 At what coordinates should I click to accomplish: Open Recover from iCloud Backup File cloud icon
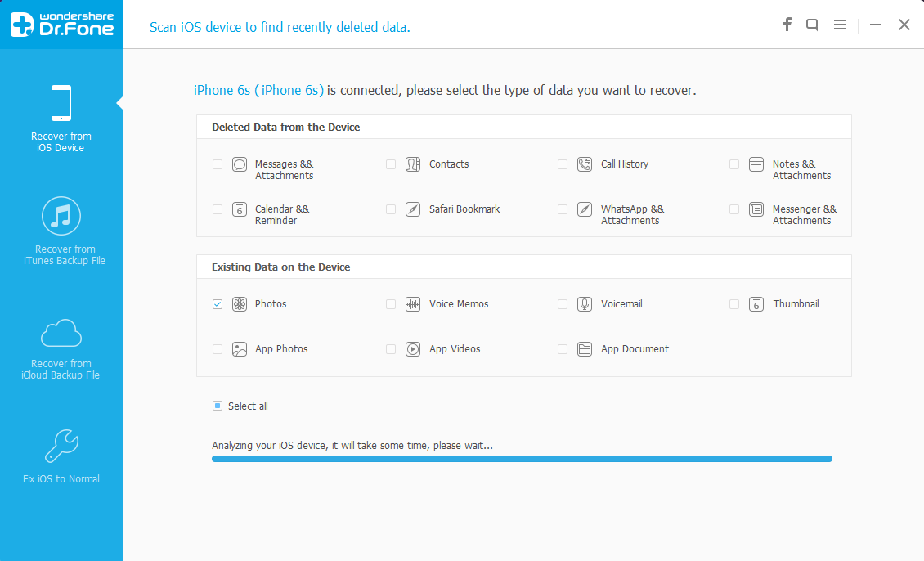pyautogui.click(x=61, y=334)
